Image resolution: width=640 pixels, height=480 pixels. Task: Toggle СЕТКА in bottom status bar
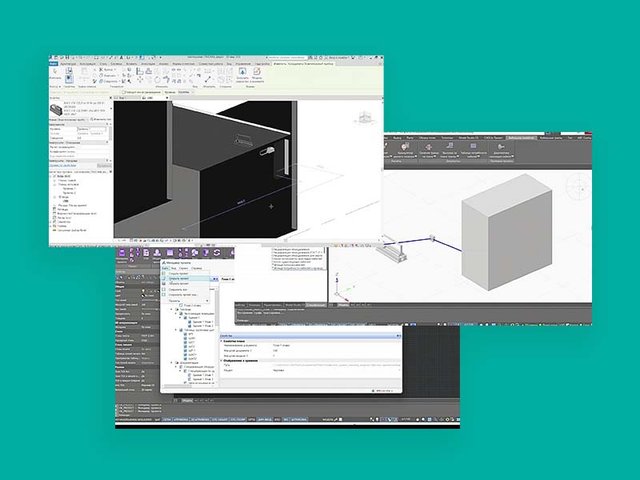click(x=167, y=419)
